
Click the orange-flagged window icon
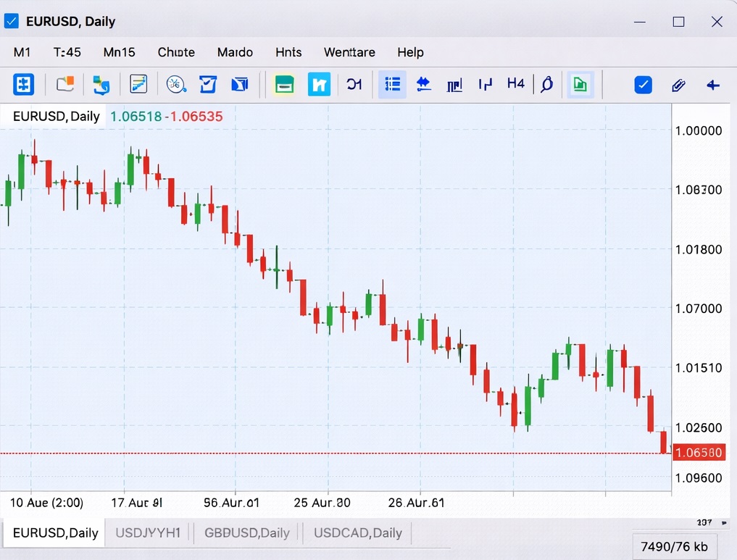click(65, 85)
